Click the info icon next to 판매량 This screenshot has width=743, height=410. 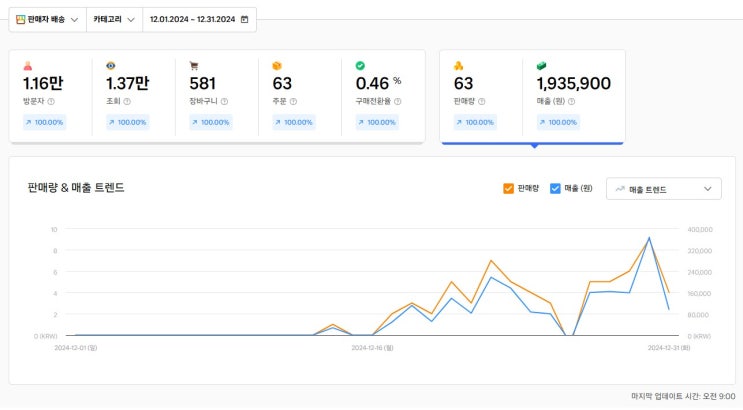pyautogui.click(x=481, y=101)
